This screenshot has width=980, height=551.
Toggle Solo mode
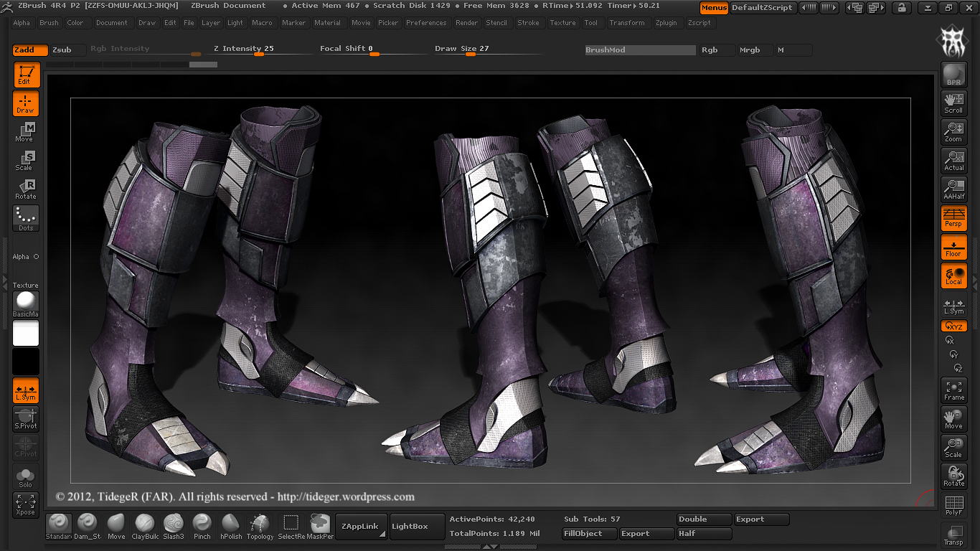click(x=26, y=476)
